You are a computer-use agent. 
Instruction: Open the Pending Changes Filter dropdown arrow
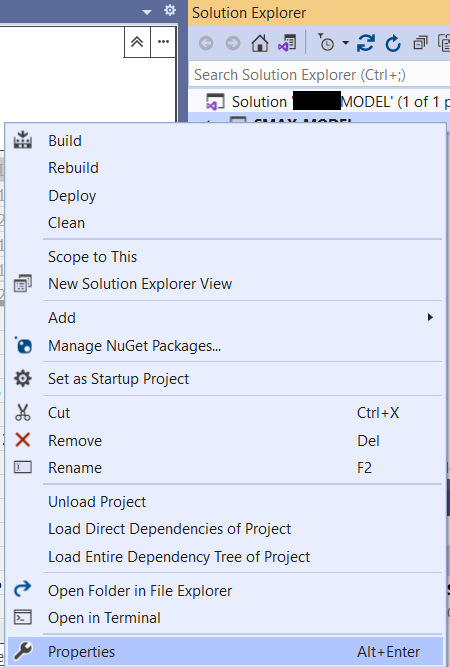[x=345, y=43]
